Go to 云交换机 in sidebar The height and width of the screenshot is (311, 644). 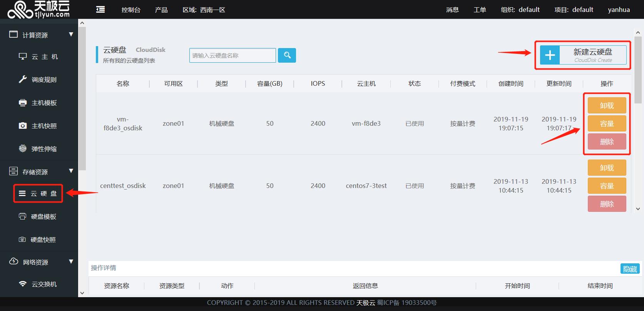pos(44,284)
